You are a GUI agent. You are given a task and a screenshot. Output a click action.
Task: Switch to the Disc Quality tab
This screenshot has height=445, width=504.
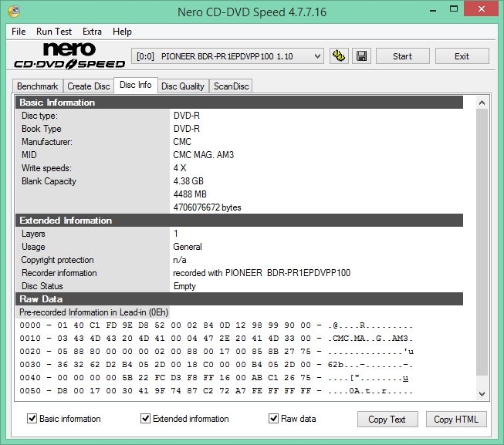[x=182, y=86]
